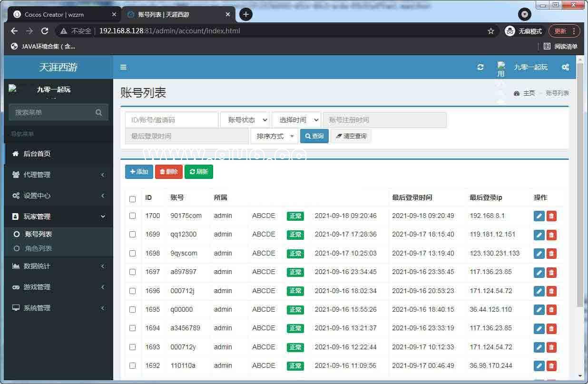Check the checkbox for row ID 1696
Viewport: 588px width, 384px height.
133,291
